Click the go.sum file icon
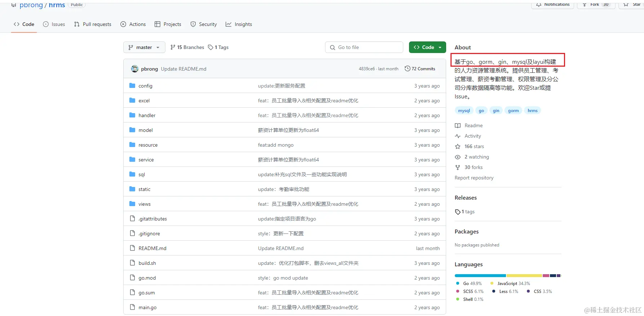The image size is (644, 316). point(132,293)
